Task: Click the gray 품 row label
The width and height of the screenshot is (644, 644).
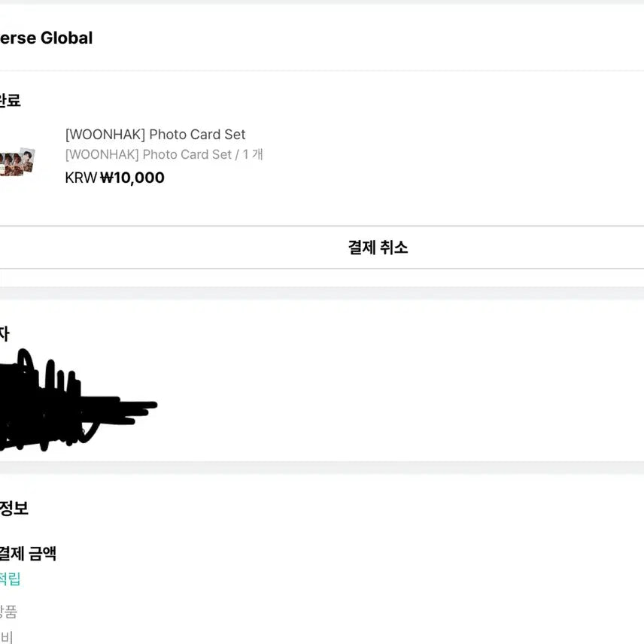Action: [x=8, y=611]
